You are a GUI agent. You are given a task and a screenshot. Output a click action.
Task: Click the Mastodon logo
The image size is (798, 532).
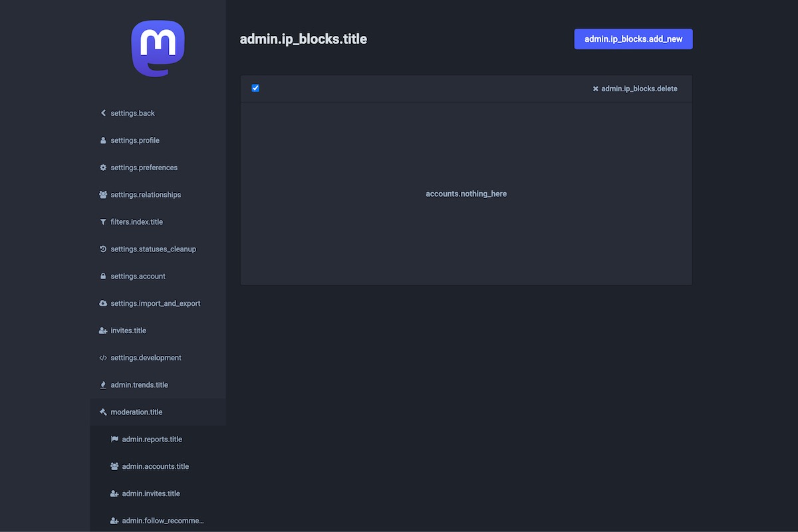[x=158, y=49]
